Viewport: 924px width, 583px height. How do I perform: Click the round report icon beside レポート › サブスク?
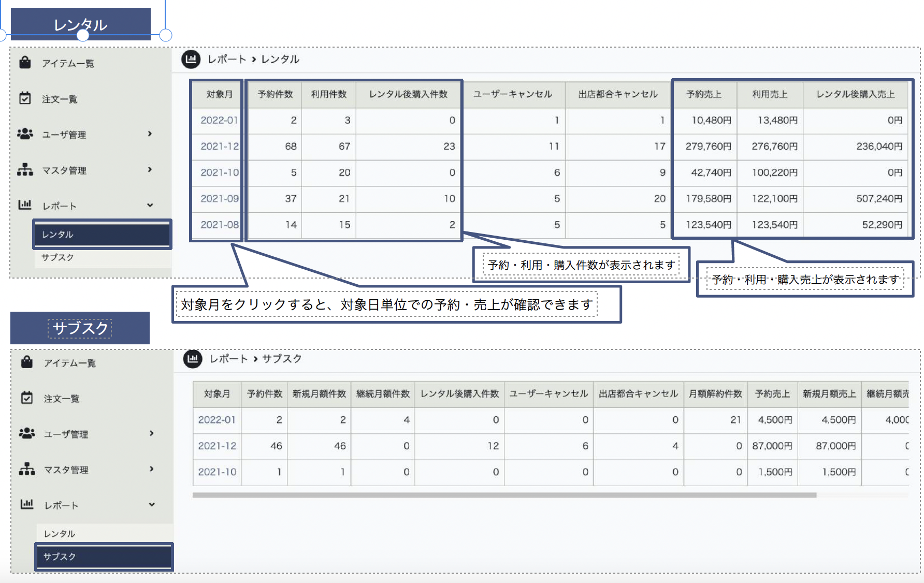(193, 359)
